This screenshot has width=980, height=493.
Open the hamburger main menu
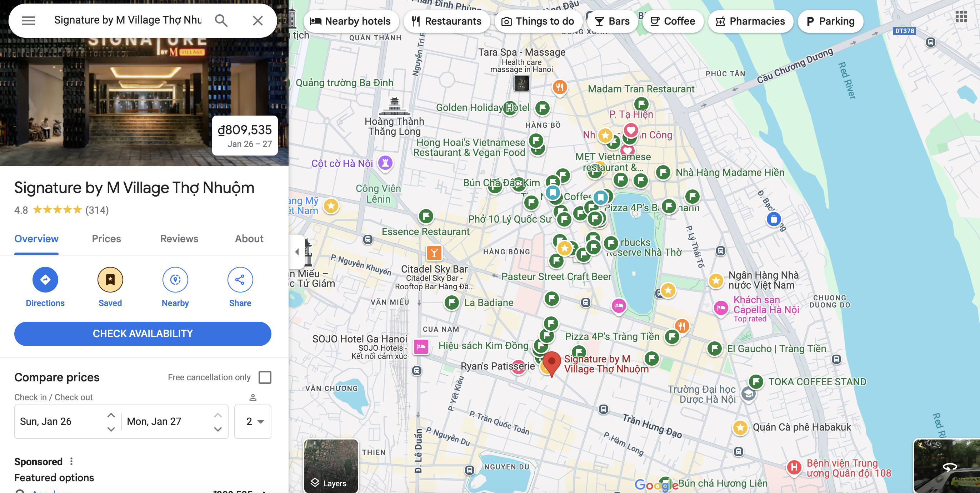click(29, 21)
